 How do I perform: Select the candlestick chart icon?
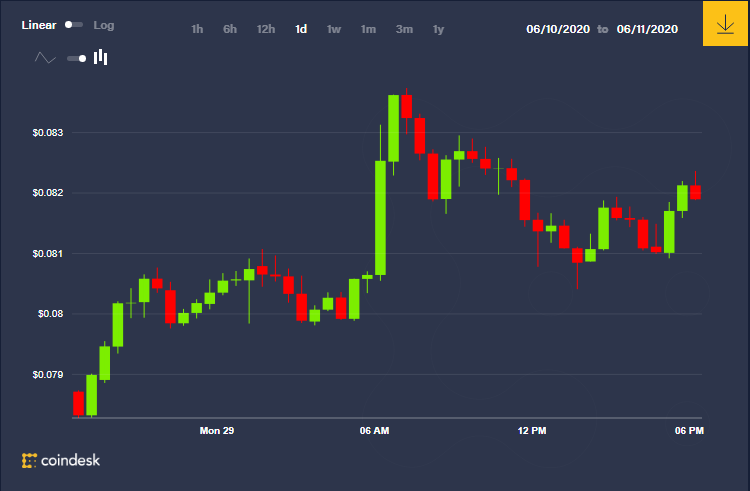[100, 57]
